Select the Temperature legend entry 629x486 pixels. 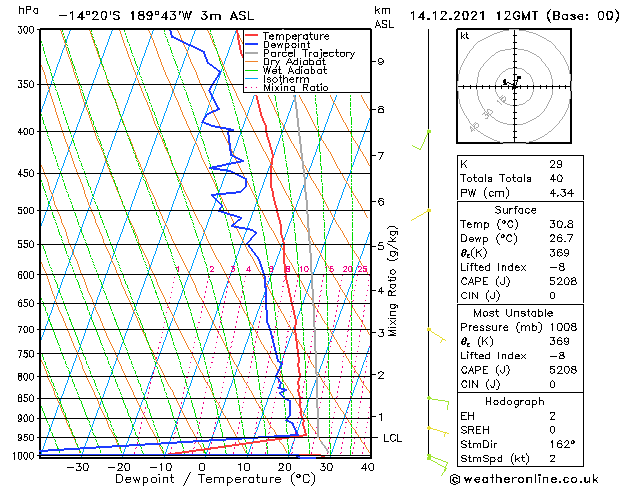297,36
